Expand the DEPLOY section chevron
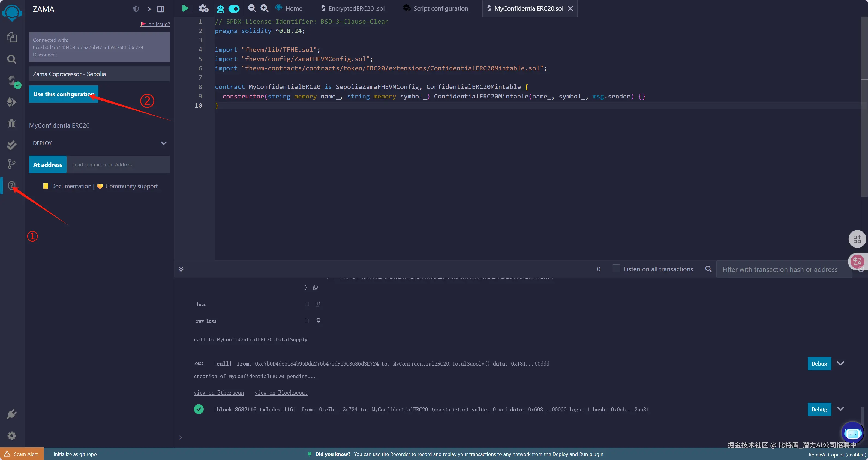Viewport: 868px width, 460px height. coord(164,143)
